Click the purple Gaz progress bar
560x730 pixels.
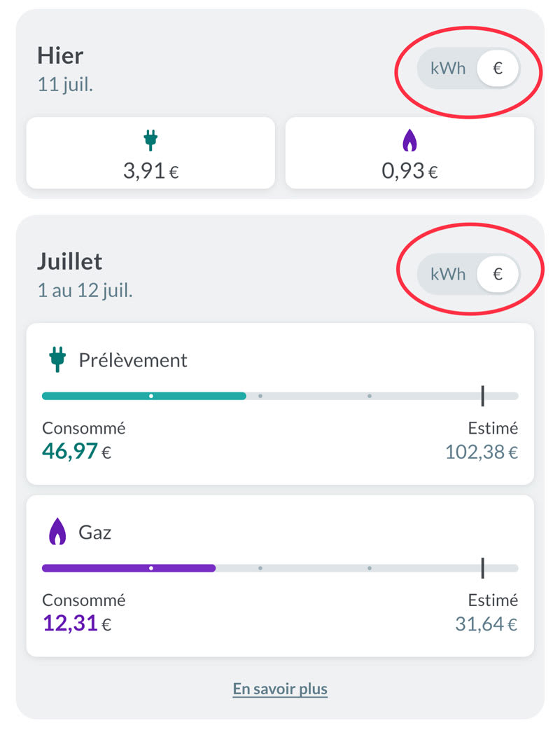tap(128, 568)
